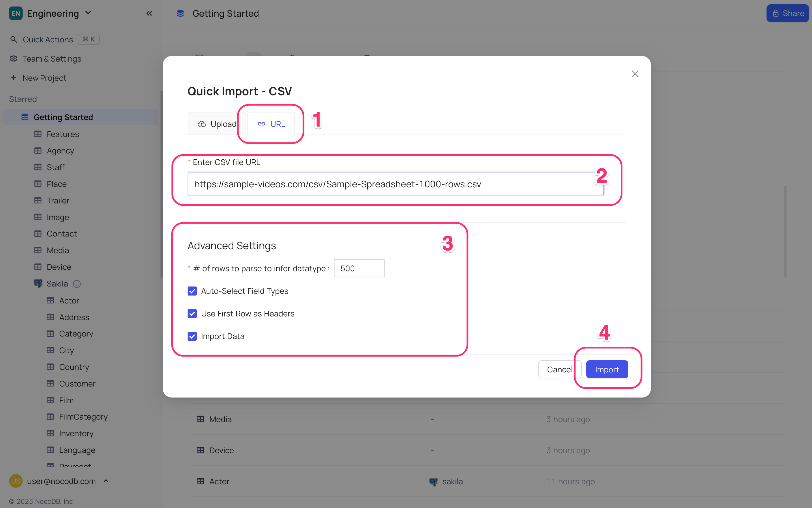Click the Getting Started database icon in header

(180, 14)
